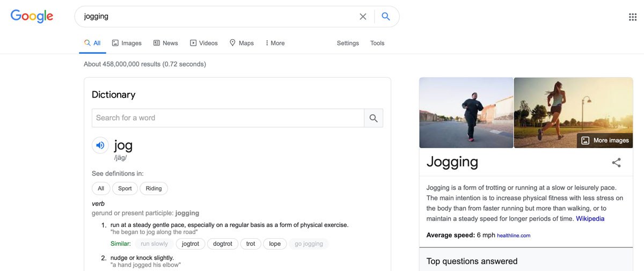644x271 pixels.
Task: Click the Google logo
Action: coord(32,17)
